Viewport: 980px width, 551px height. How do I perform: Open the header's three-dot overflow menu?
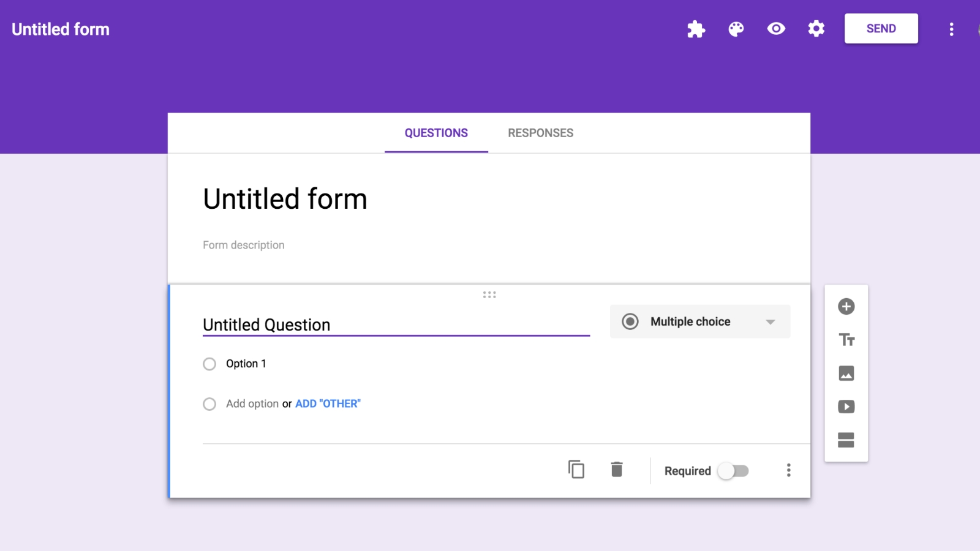(951, 29)
